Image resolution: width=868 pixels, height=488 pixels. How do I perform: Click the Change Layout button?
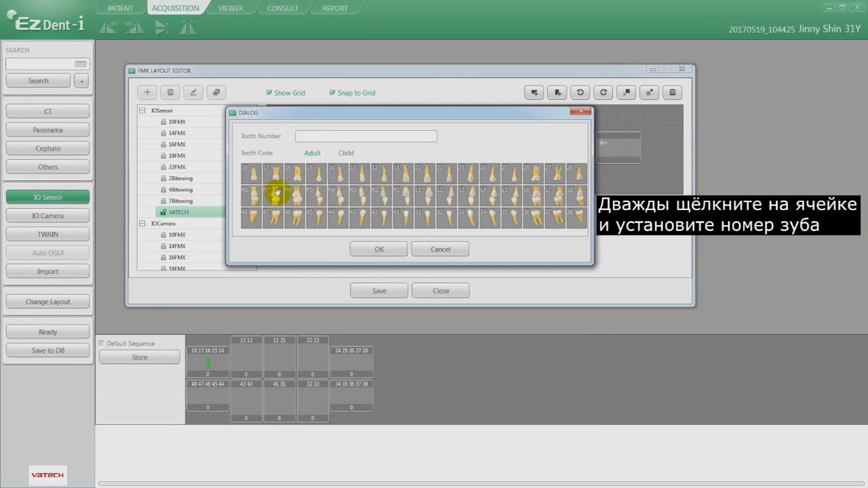point(47,302)
